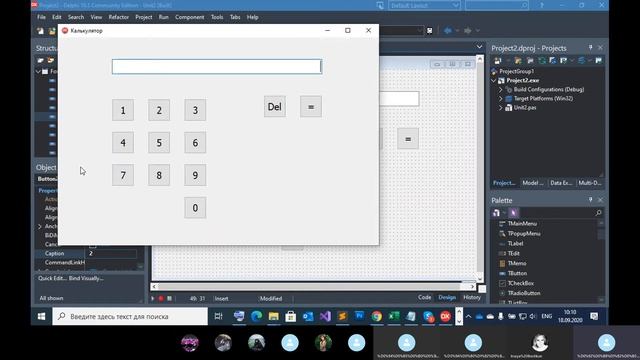Viewport: 640px width, 360px height.
Task: Switch to the Design view tab
Action: tap(447, 298)
